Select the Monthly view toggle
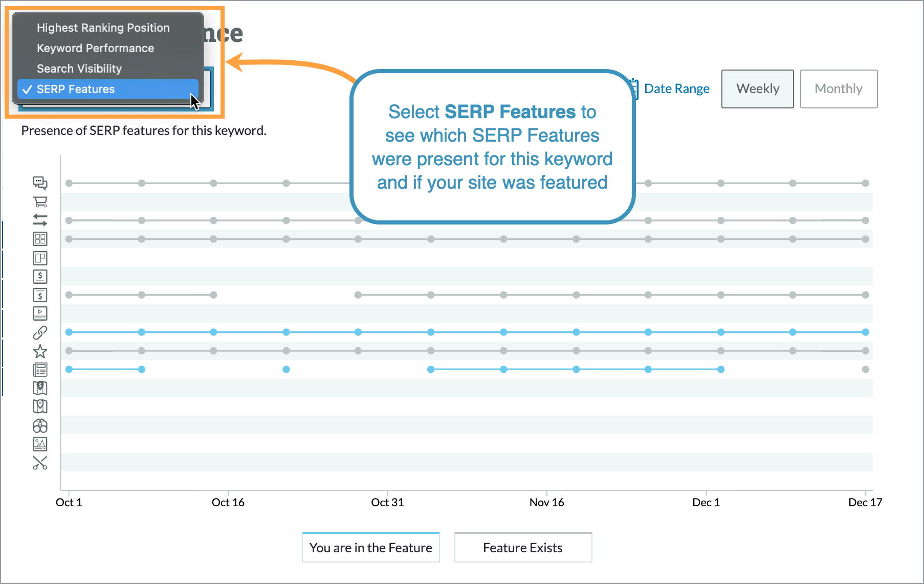924x584 pixels. (838, 88)
